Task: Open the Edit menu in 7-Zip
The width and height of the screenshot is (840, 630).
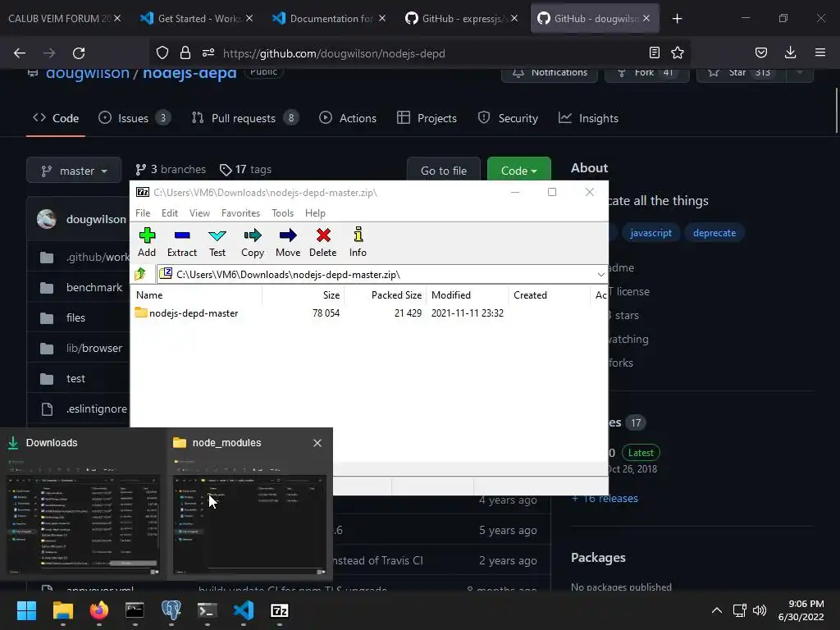Action: tap(170, 213)
